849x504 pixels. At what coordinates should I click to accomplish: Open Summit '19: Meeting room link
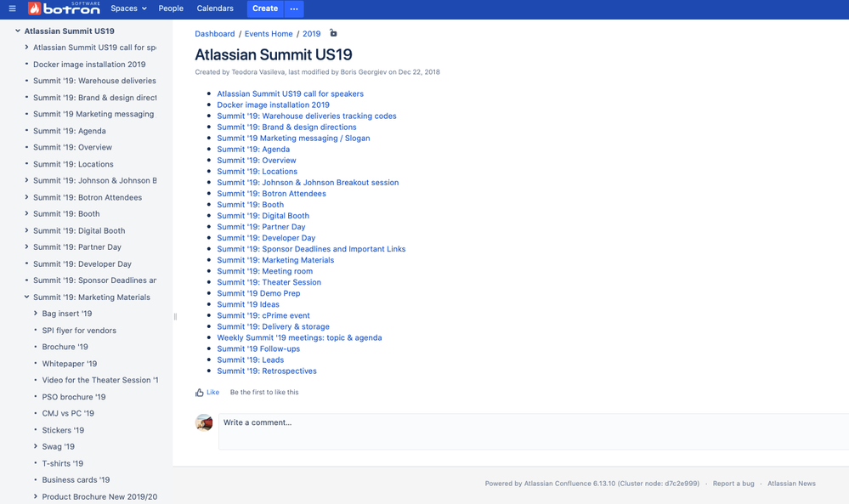point(265,271)
